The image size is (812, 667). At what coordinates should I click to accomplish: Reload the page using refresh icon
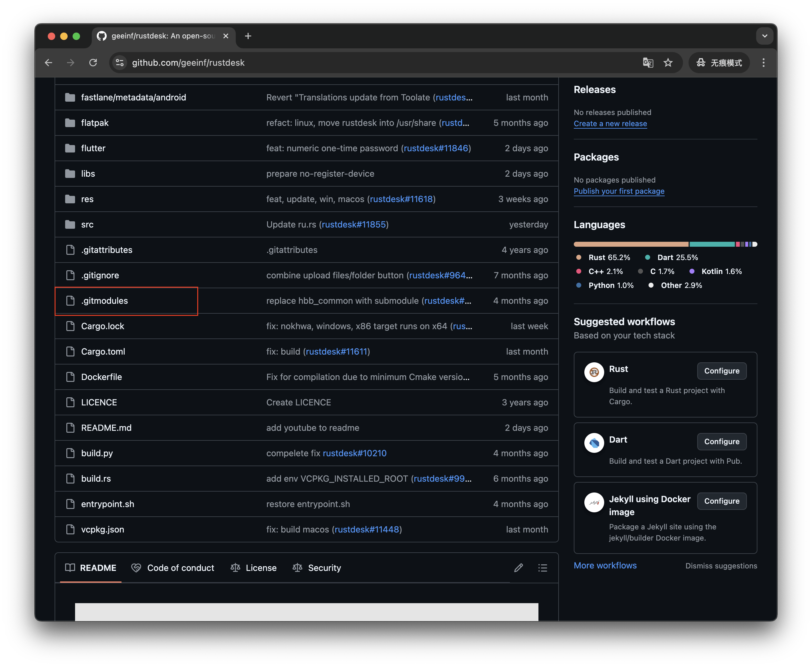[93, 63]
